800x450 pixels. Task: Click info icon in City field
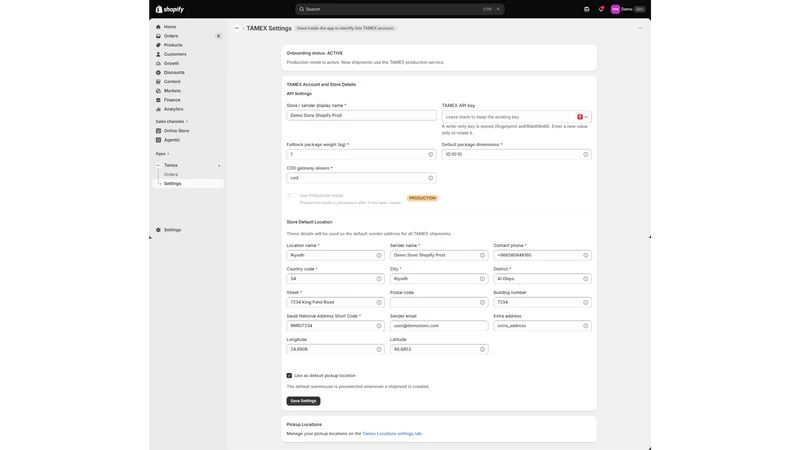click(482, 279)
